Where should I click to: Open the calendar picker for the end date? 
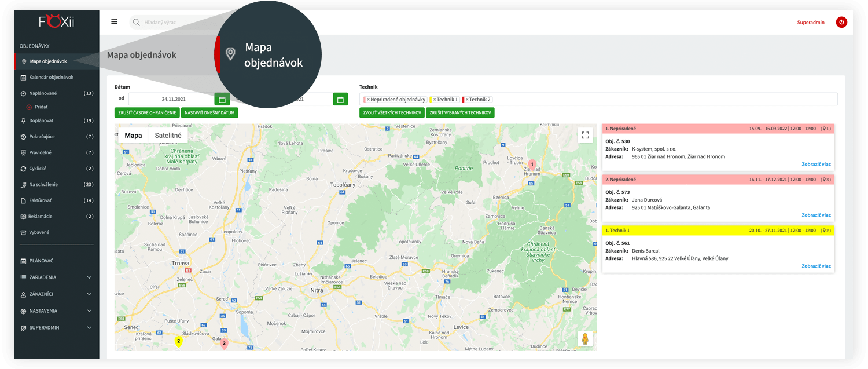340,99
